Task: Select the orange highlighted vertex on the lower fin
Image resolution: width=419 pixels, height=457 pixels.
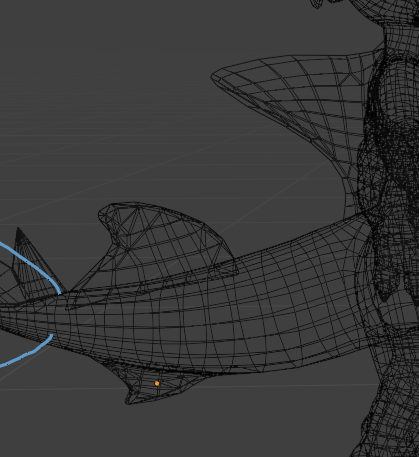Action: tap(157, 384)
